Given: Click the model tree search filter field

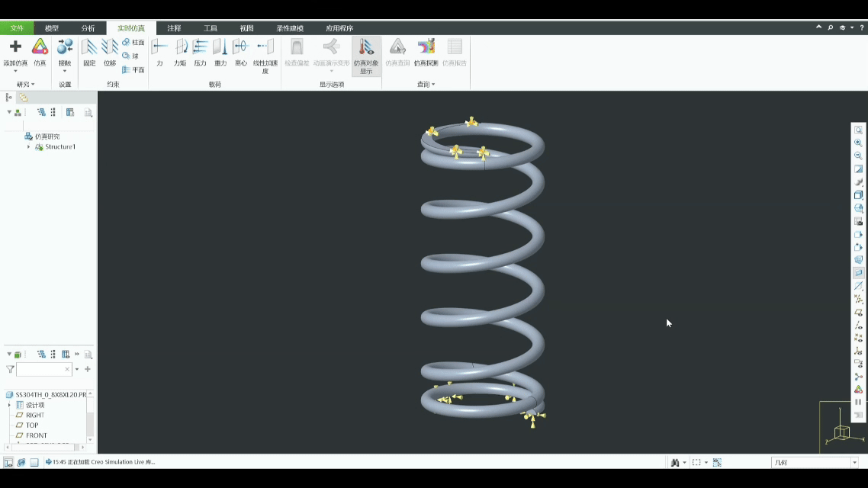Looking at the screenshot, I should tap(43, 369).
